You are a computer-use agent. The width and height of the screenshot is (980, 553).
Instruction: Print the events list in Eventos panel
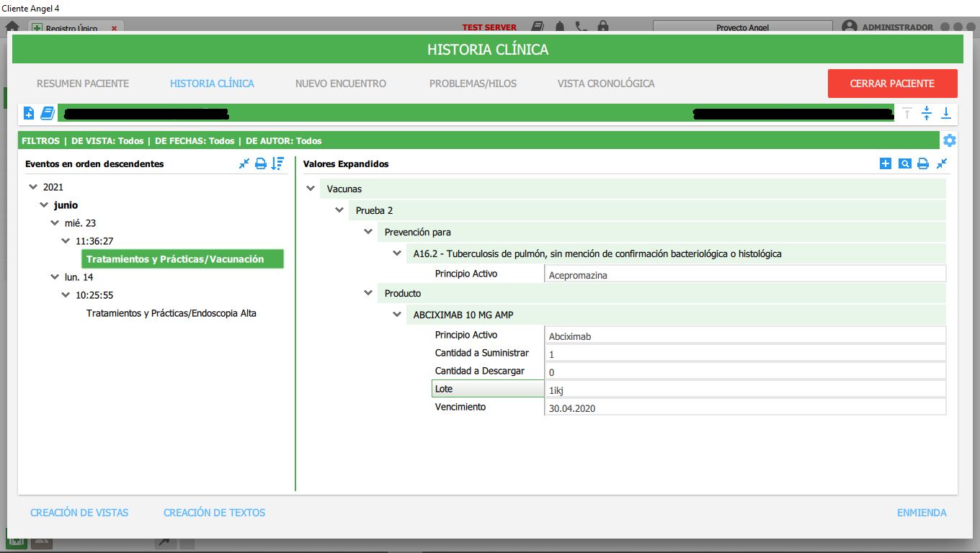pyautogui.click(x=261, y=163)
